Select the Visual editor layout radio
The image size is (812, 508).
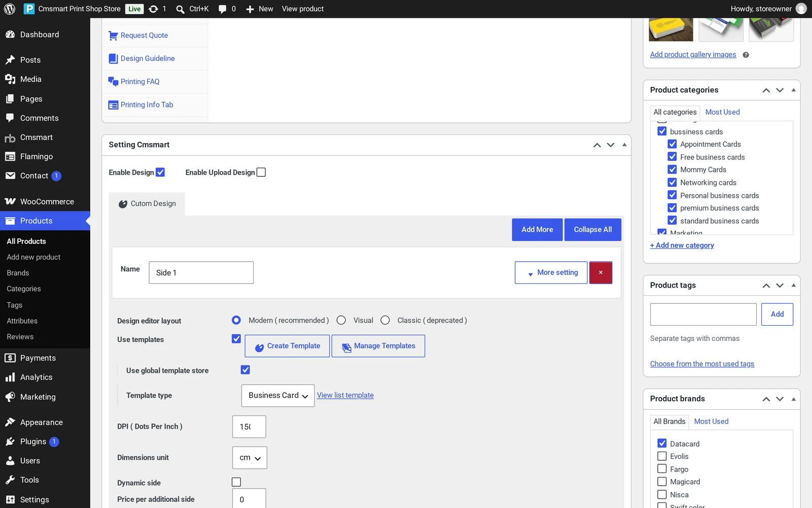click(341, 320)
